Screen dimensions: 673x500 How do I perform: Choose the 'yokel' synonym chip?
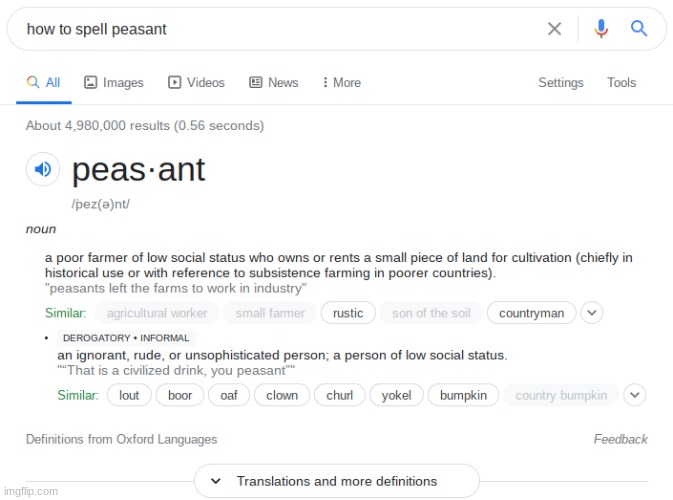pos(396,395)
